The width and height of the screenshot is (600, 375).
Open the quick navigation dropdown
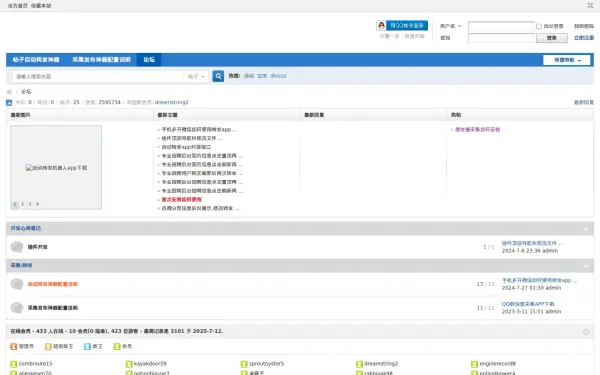(567, 60)
